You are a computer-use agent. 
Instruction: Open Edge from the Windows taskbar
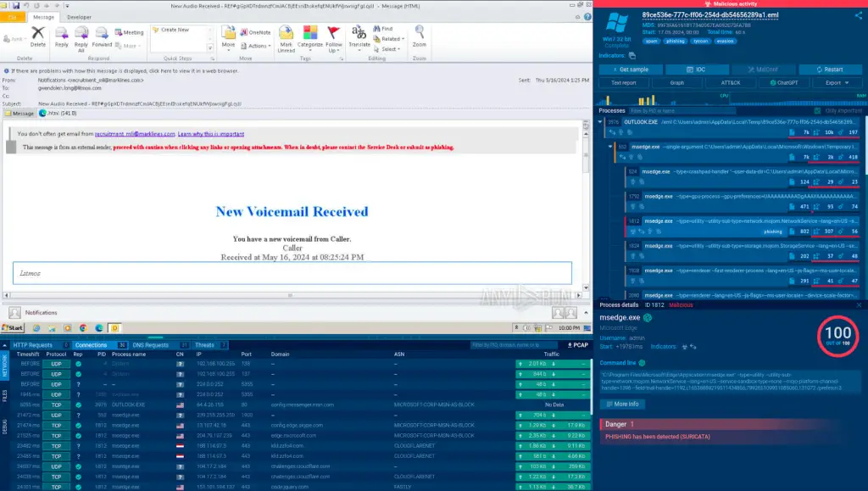99,327
